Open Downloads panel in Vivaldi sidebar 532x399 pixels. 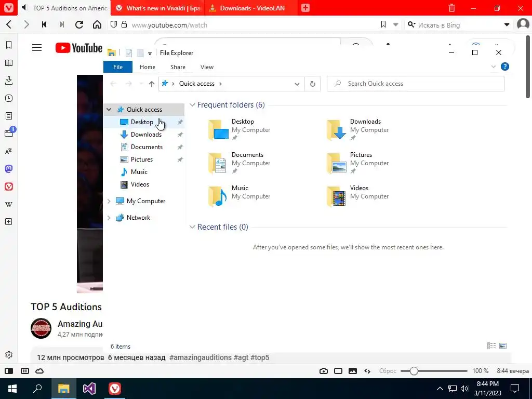coord(9,81)
